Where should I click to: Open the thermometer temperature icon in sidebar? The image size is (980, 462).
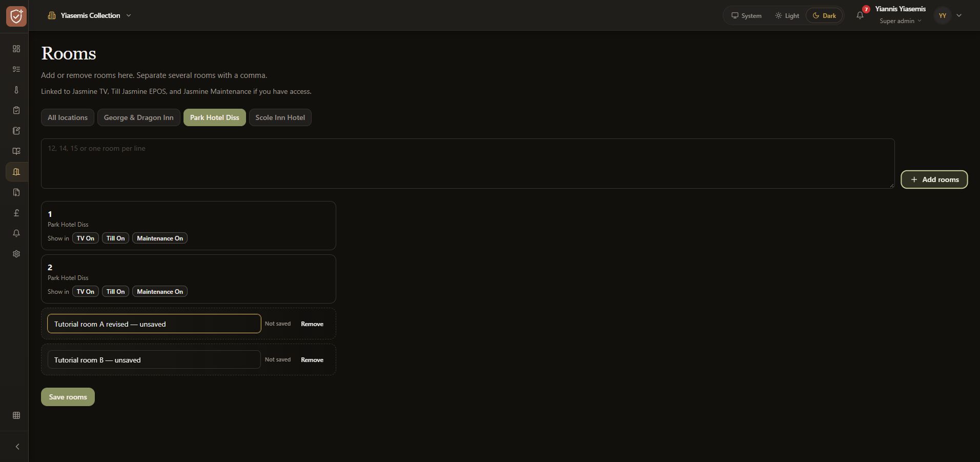pos(16,90)
